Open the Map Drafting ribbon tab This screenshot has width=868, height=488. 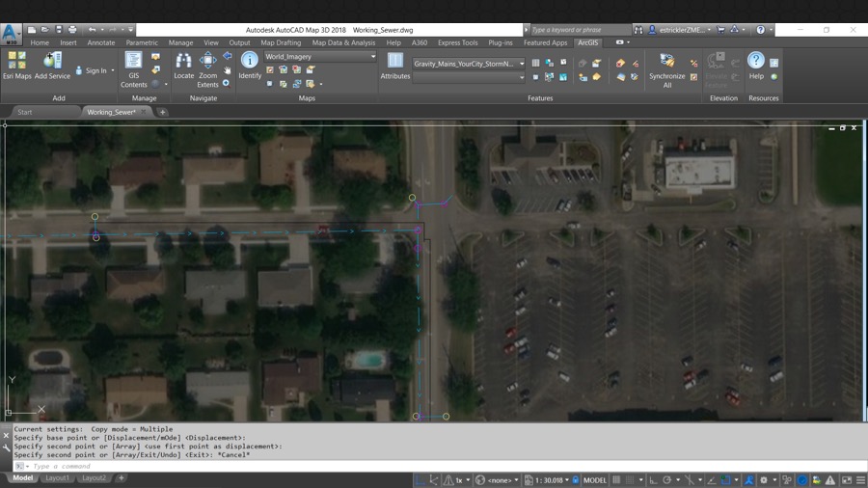[281, 42]
